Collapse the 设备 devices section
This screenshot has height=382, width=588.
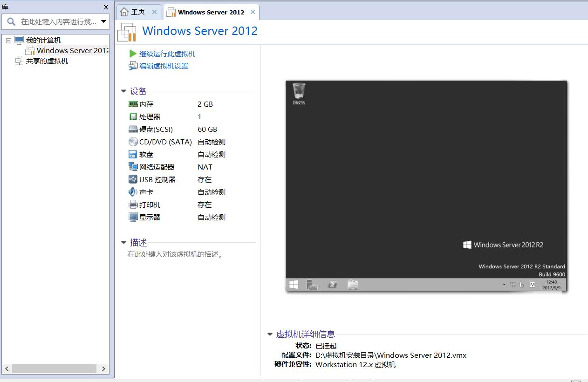pyautogui.click(x=123, y=91)
